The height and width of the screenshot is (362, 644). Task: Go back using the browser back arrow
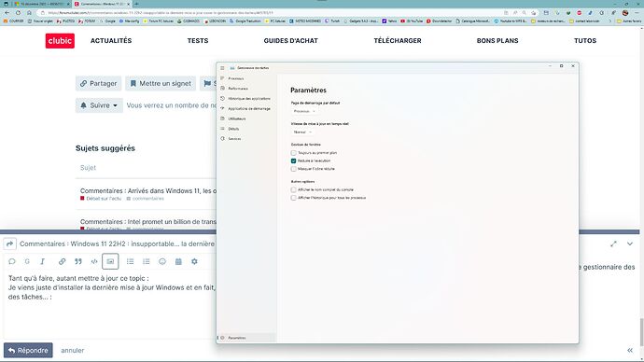(7, 13)
